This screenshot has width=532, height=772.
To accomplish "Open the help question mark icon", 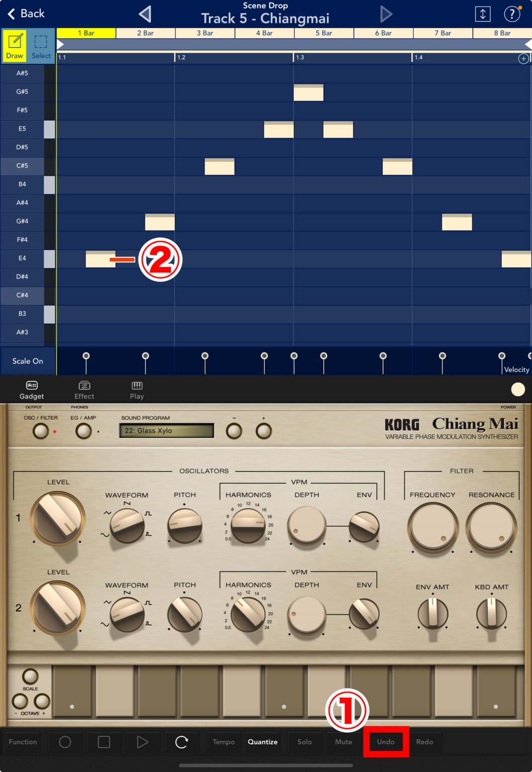I will [x=512, y=14].
